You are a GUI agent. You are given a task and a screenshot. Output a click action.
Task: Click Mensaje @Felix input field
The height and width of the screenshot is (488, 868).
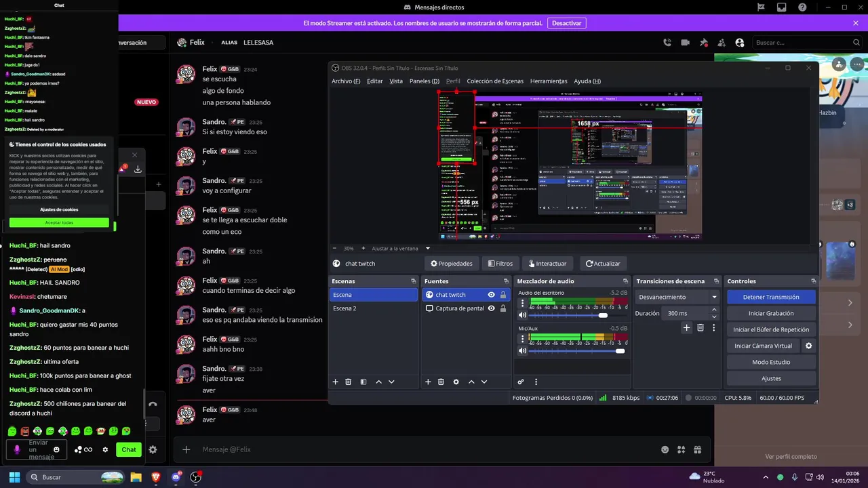(x=427, y=449)
